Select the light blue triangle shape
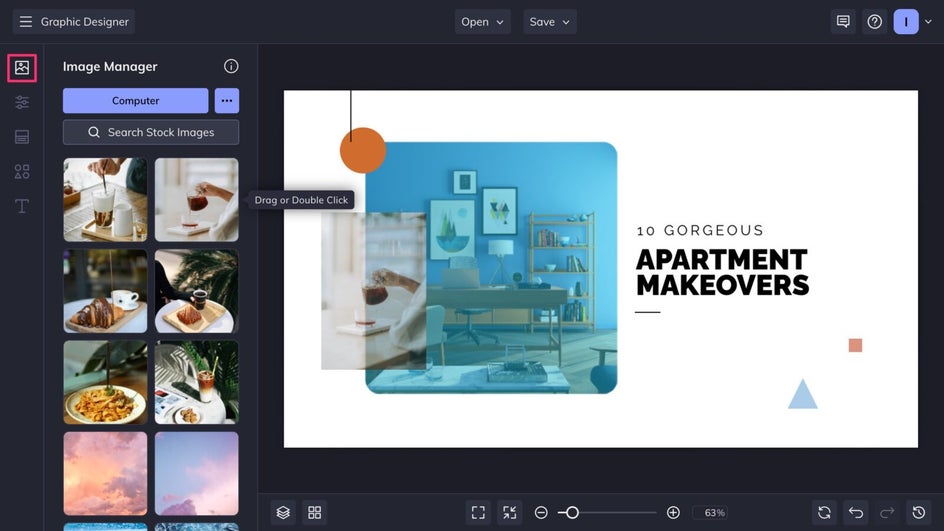Screen dimensions: 944x531 (x=803, y=394)
